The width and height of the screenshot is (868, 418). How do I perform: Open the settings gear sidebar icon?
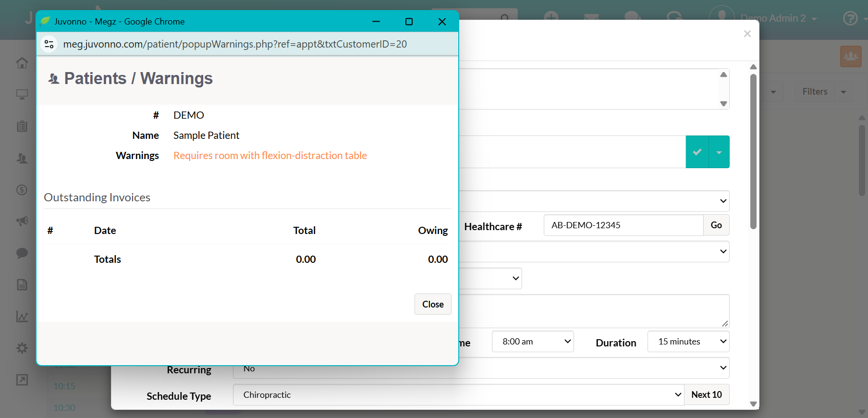tap(22, 348)
